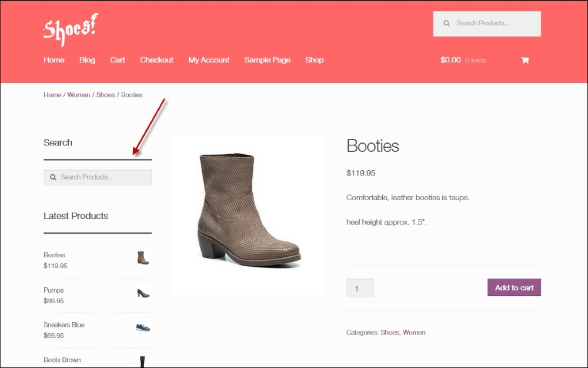This screenshot has height=368, width=588.
Task: Click magnifier icon in header search box
Action: (447, 24)
